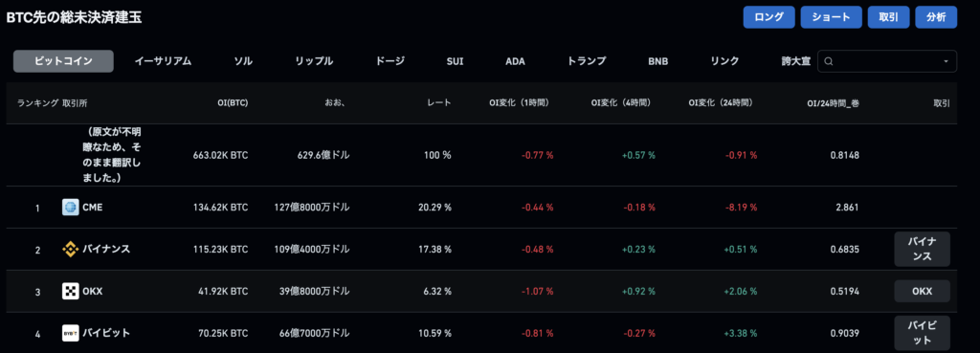Click the CME exchange logo icon

click(70, 208)
